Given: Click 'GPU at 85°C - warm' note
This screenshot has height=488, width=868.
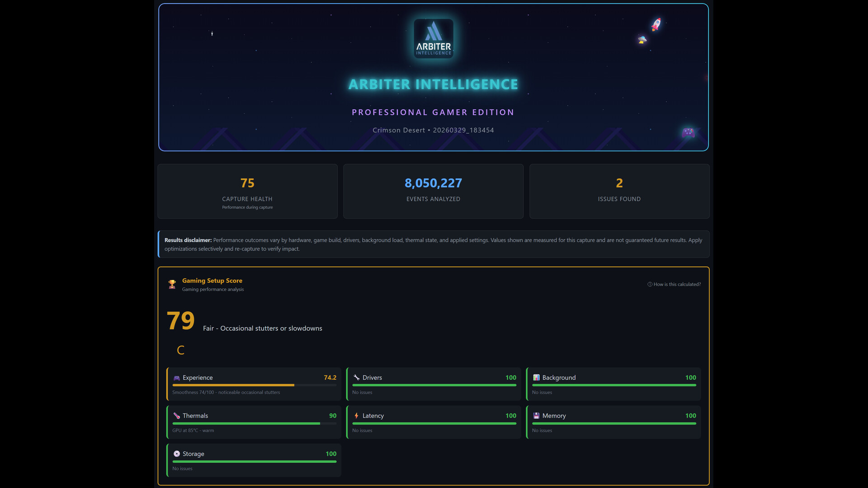Looking at the screenshot, I should click(193, 431).
